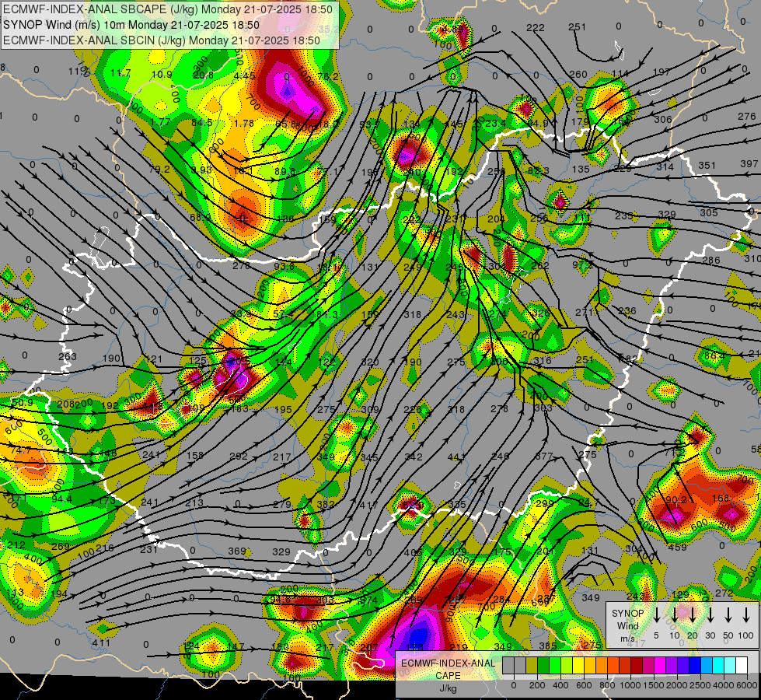Screen dimensions: 761x700
Task: Click the map value '286'
Action: pos(711,260)
